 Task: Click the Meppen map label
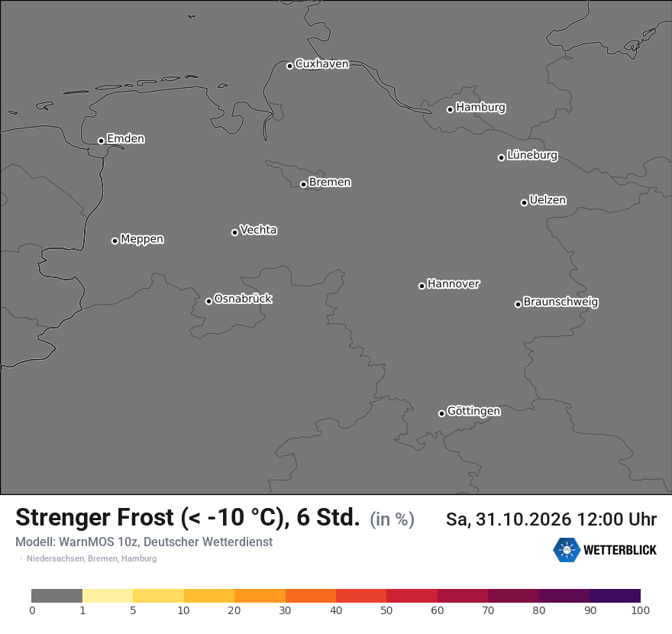pos(142,239)
